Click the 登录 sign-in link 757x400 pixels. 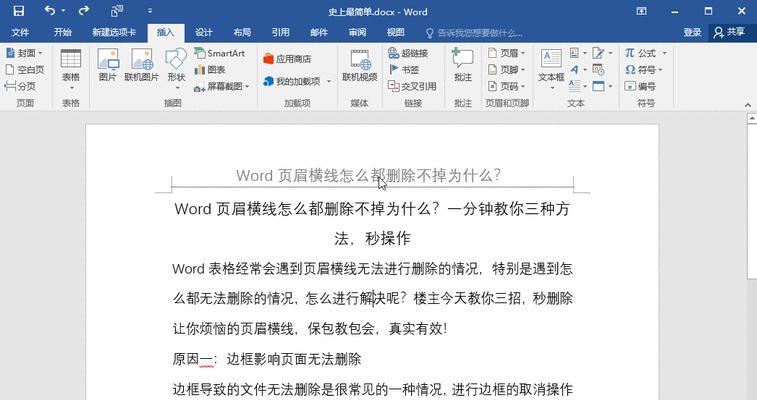[x=692, y=32]
